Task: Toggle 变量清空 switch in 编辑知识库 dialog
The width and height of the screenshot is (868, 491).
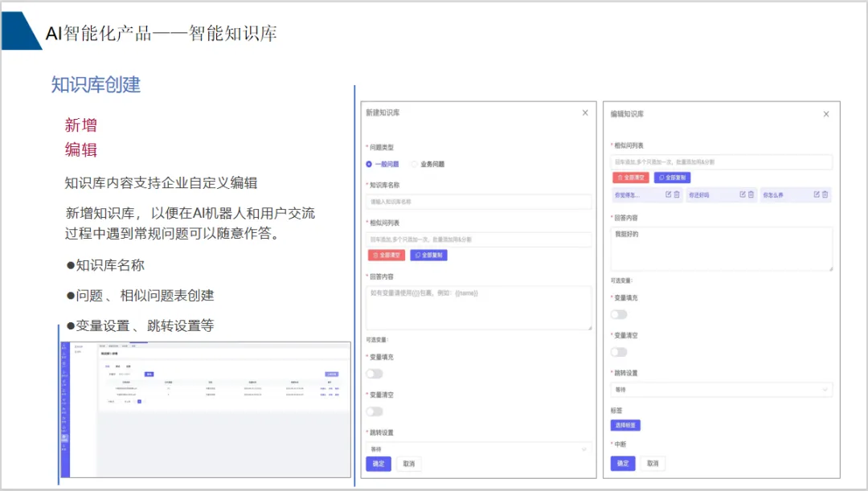Action: [x=619, y=352]
